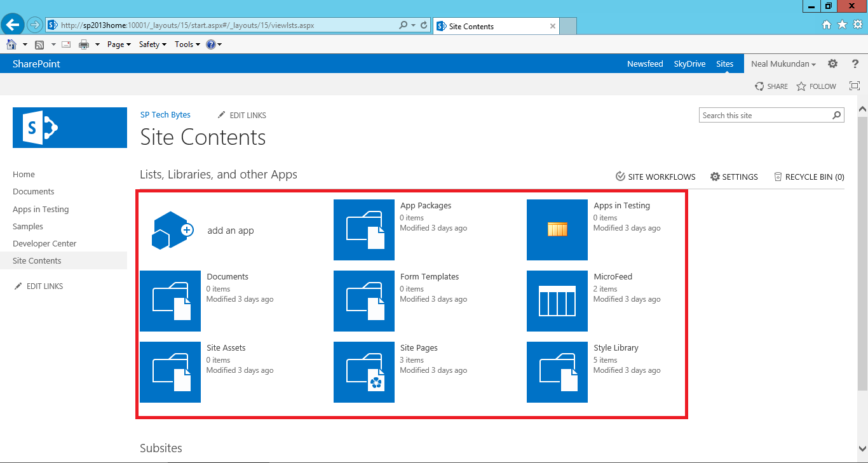Open the Safety dropdown menu
Screen dimensions: 868x463
pos(153,44)
